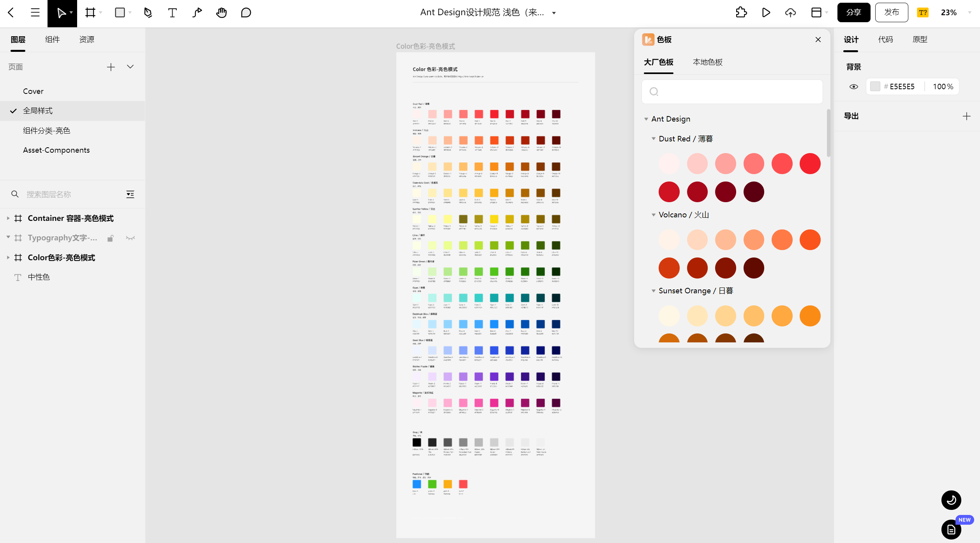Pick the lightest Volcano swatch

pos(669,240)
